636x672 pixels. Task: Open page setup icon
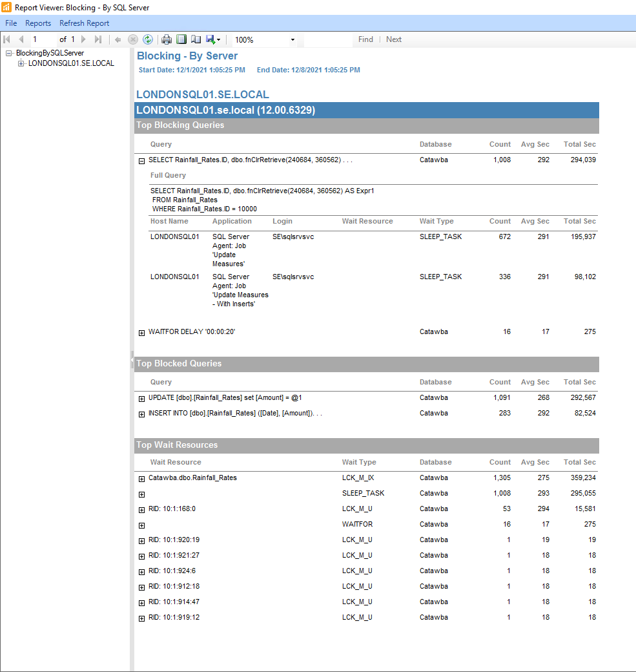pos(196,39)
